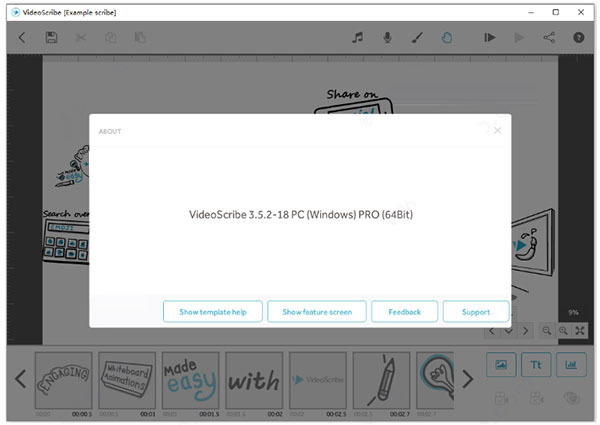This screenshot has height=425, width=600.
Task: Close the About dialog with the X
Action: pos(497,130)
